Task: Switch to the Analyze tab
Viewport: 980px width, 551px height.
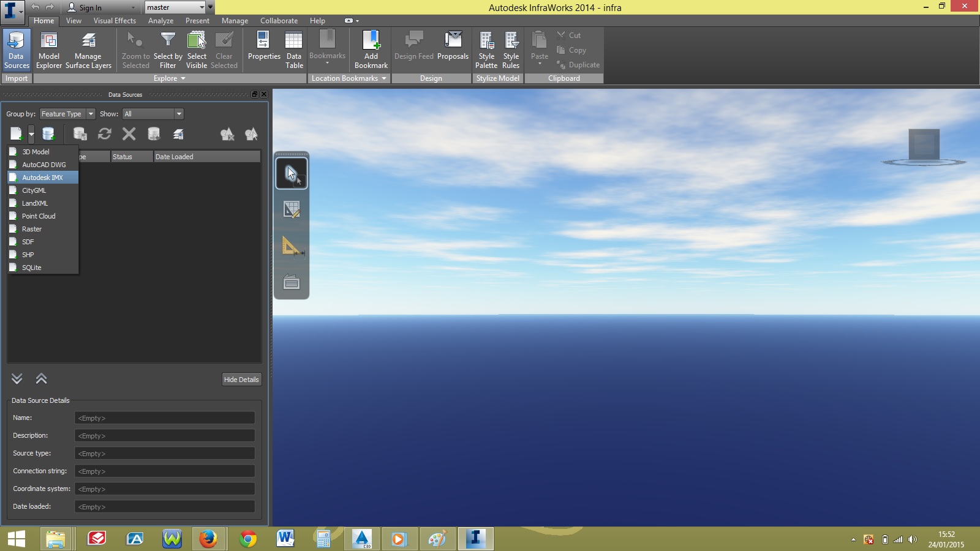Action: [x=160, y=21]
